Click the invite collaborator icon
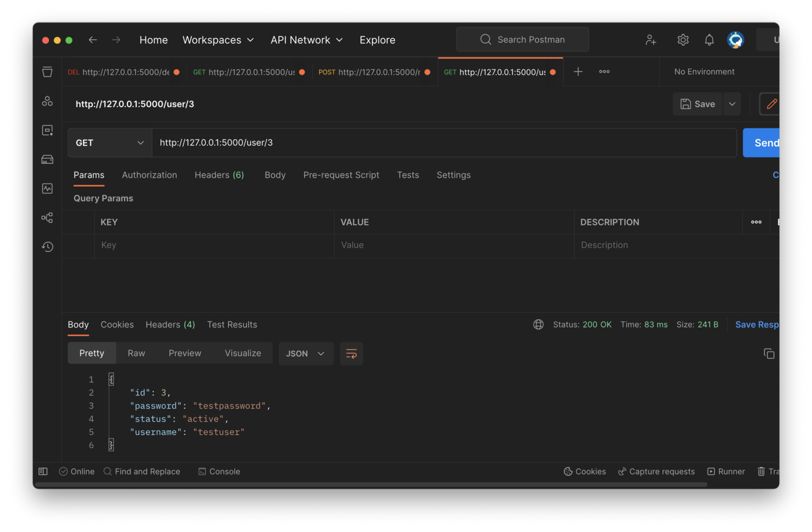 click(x=651, y=40)
